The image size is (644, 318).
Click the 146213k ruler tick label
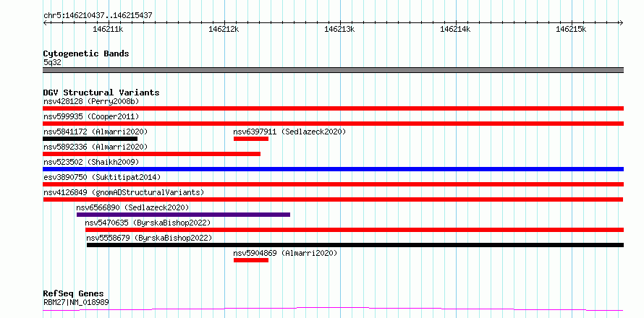pos(339,29)
